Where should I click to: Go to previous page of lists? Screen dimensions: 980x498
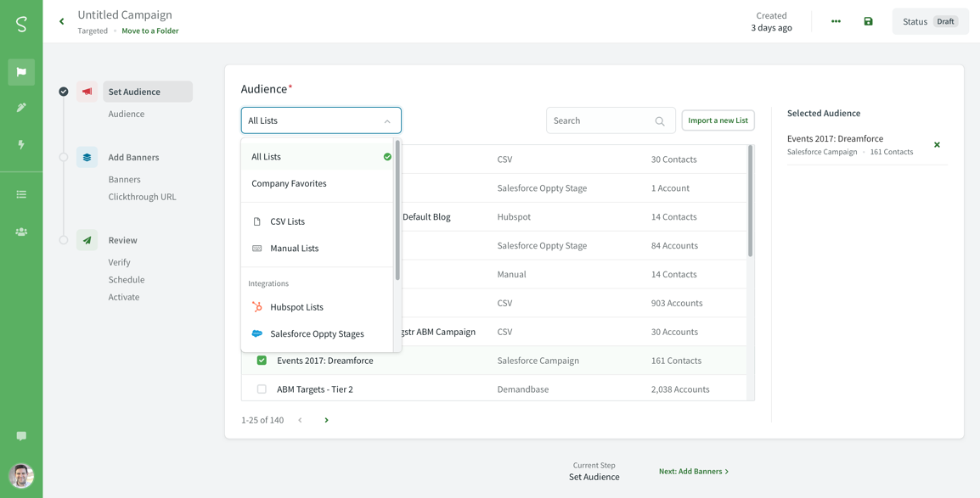pyautogui.click(x=300, y=420)
